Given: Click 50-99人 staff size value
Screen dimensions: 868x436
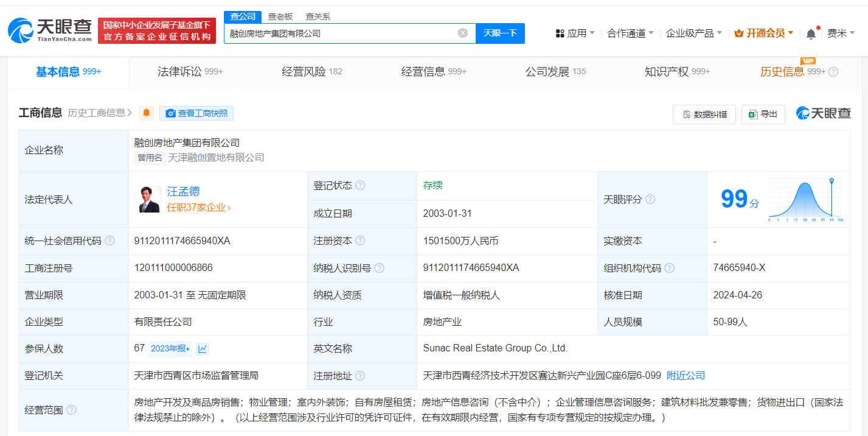Looking at the screenshot, I should (x=730, y=322).
